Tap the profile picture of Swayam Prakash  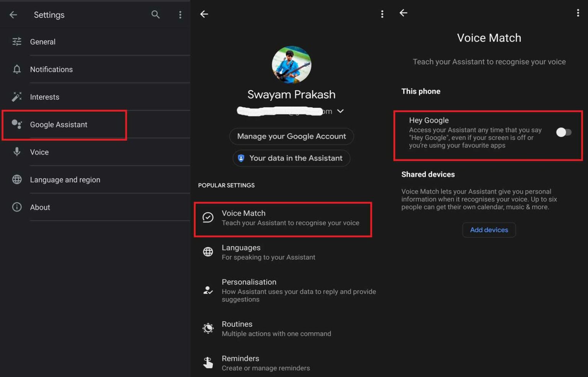(291, 65)
